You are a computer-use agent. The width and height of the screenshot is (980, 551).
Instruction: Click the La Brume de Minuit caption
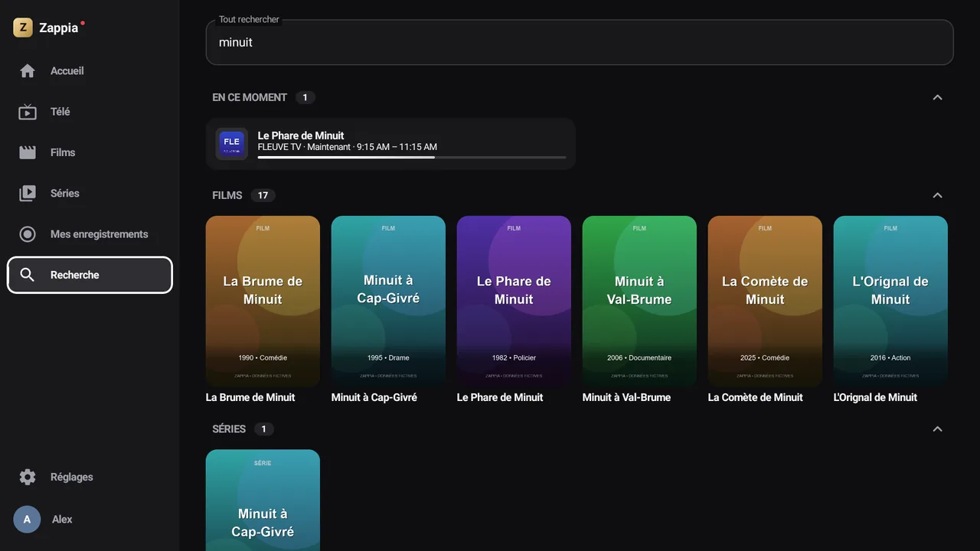(x=250, y=397)
